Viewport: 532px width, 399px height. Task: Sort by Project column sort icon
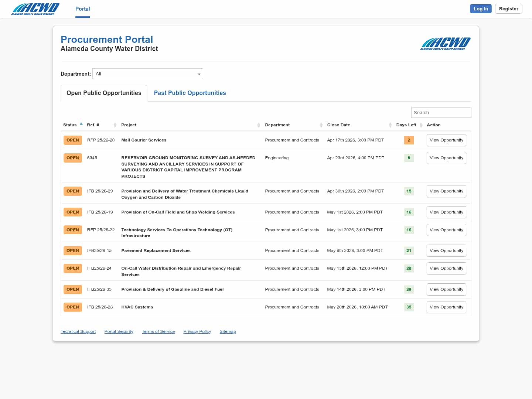[x=259, y=125]
